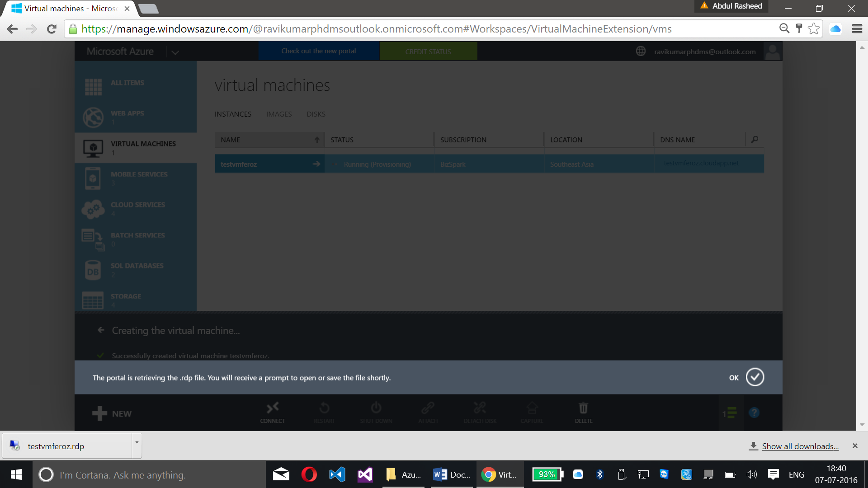
Task: Click the zoom magnifier icon in address bar
Action: coord(784,28)
